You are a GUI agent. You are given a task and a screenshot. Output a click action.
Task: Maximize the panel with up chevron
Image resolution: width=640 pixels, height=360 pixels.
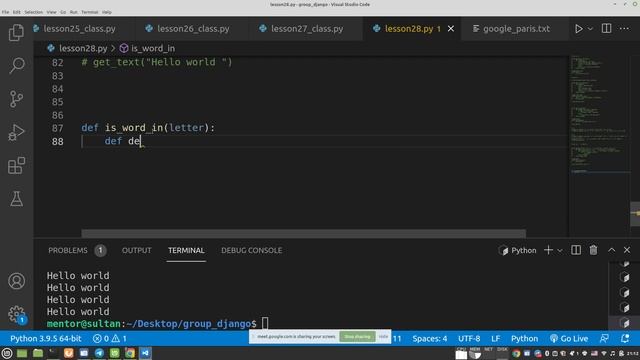click(x=611, y=250)
